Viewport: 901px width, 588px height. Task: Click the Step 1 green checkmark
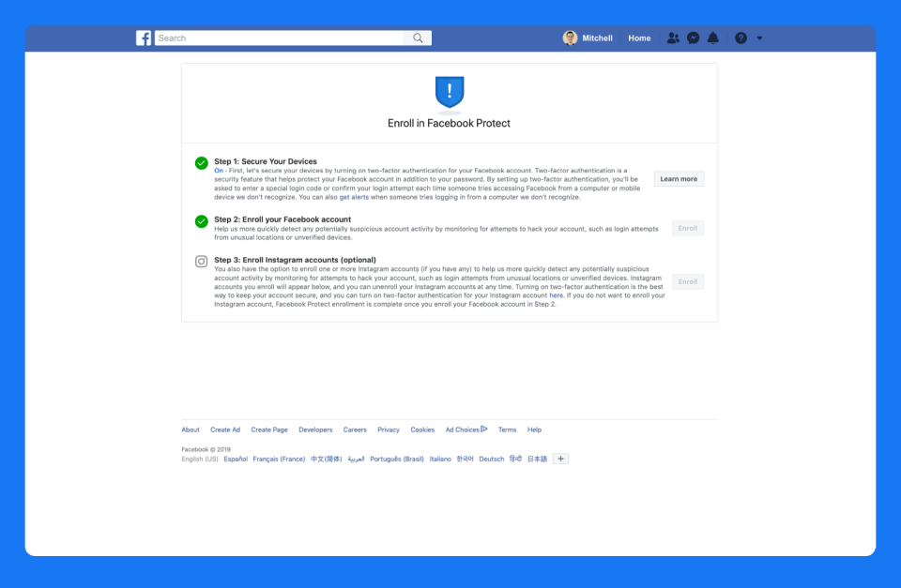tap(201, 163)
